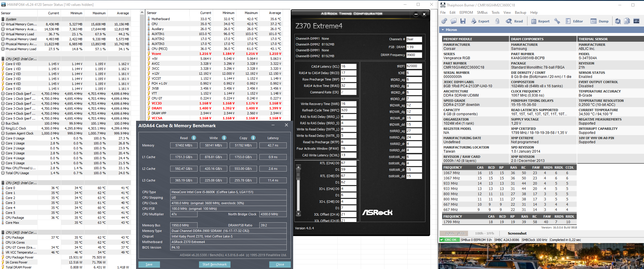The width and height of the screenshot is (644, 269).
Task: Click the open folder icon in Thaiphoon Burner
Action: [x=453, y=21]
